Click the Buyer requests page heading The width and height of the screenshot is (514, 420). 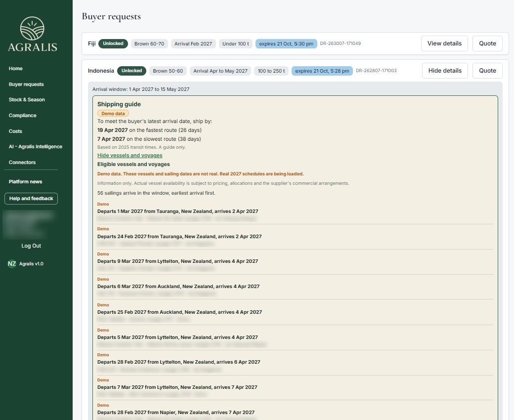tap(112, 16)
